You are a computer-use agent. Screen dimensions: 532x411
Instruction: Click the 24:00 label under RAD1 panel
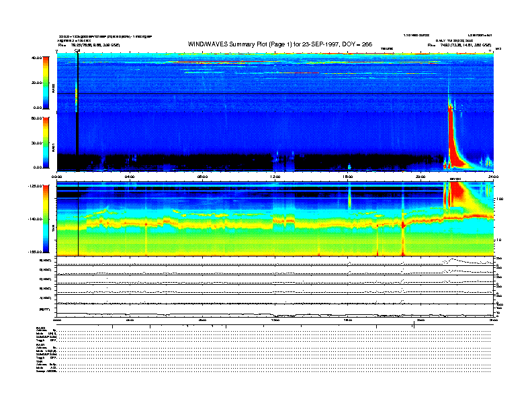click(493, 177)
